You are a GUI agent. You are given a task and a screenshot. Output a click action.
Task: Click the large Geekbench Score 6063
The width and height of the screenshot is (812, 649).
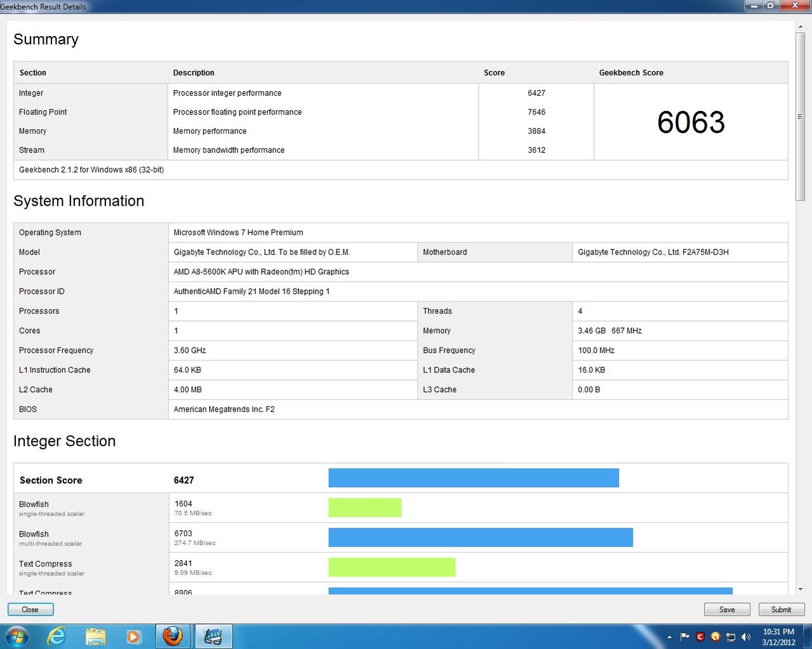691,122
